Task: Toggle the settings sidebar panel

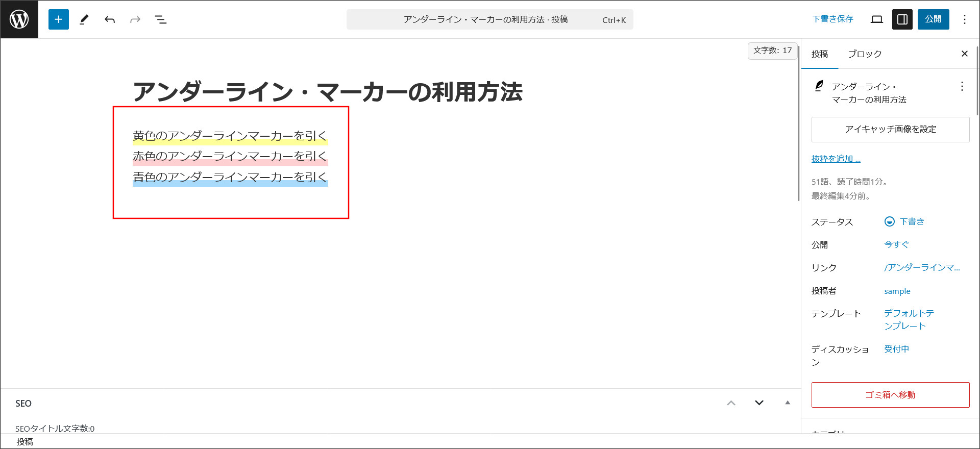Action: click(902, 19)
